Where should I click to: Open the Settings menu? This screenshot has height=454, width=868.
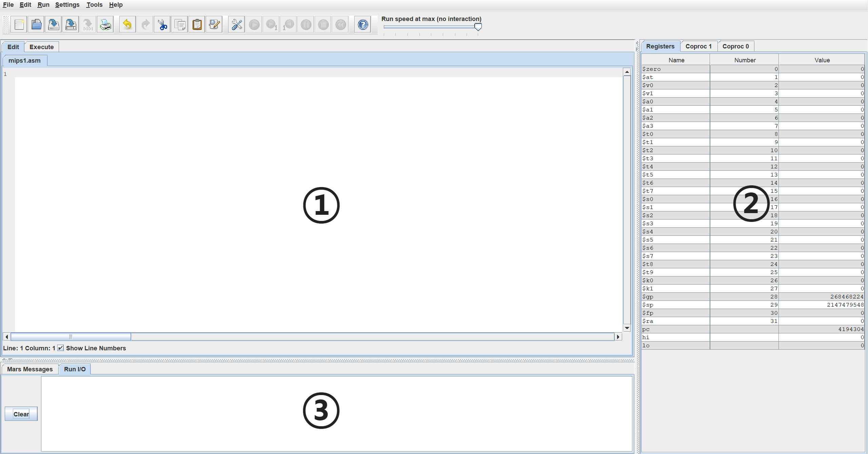tap(67, 5)
